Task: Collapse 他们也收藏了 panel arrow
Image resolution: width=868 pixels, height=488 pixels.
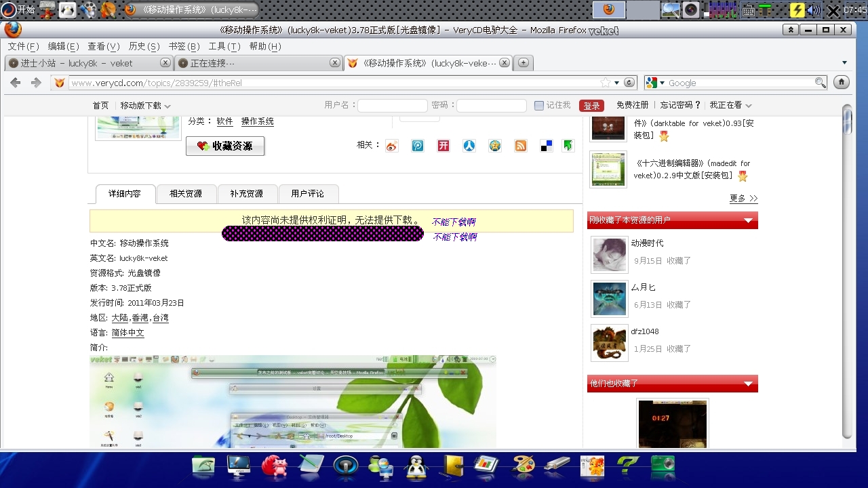Action: [749, 384]
